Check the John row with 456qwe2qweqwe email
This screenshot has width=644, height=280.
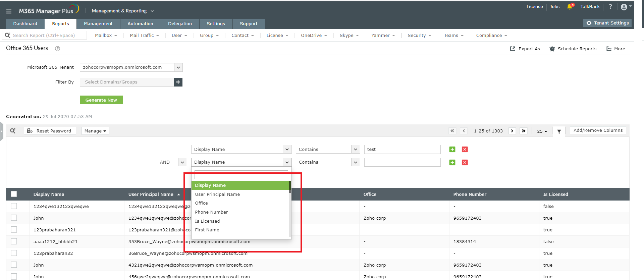pos(14,276)
